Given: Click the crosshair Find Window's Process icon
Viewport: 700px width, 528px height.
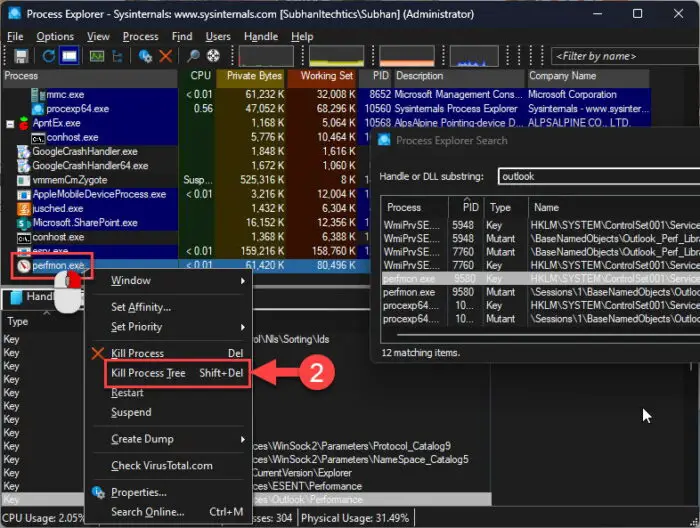Looking at the screenshot, I should [212, 56].
